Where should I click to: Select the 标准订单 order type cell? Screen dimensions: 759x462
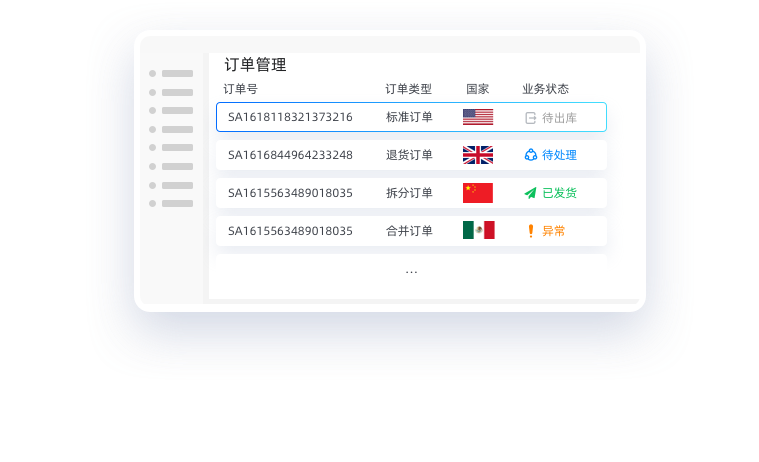[409, 117]
